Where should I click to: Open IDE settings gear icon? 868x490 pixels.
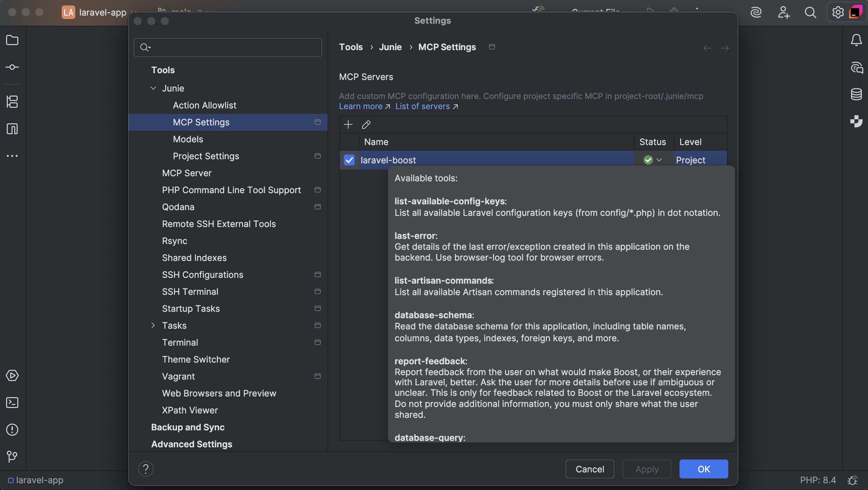[x=838, y=13]
